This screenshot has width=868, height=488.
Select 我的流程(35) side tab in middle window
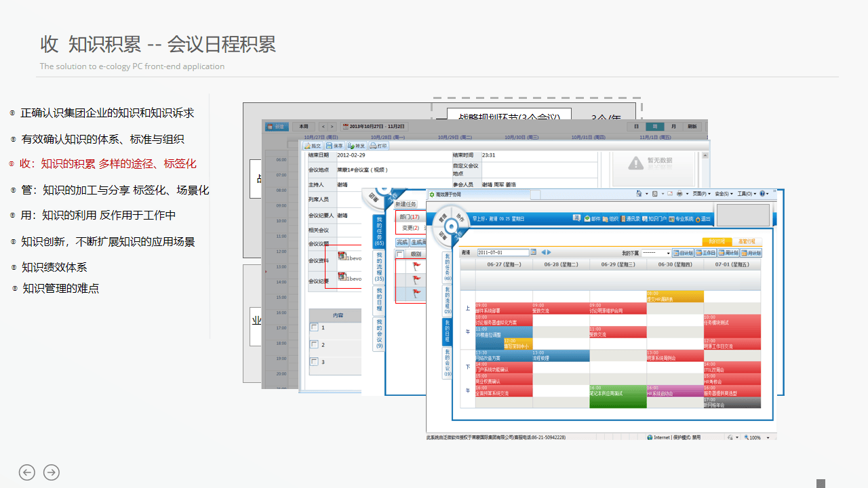pyautogui.click(x=379, y=266)
